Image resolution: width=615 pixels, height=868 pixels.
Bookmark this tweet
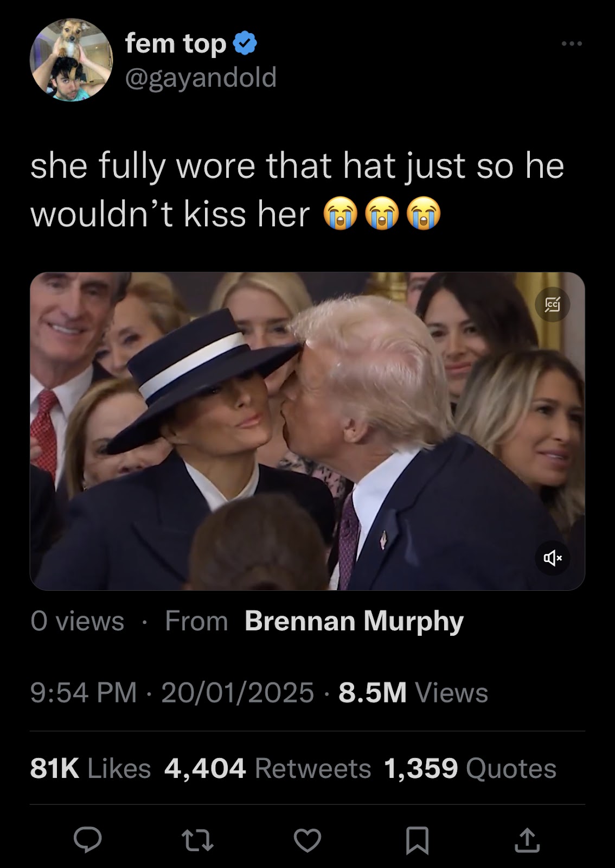click(x=418, y=840)
